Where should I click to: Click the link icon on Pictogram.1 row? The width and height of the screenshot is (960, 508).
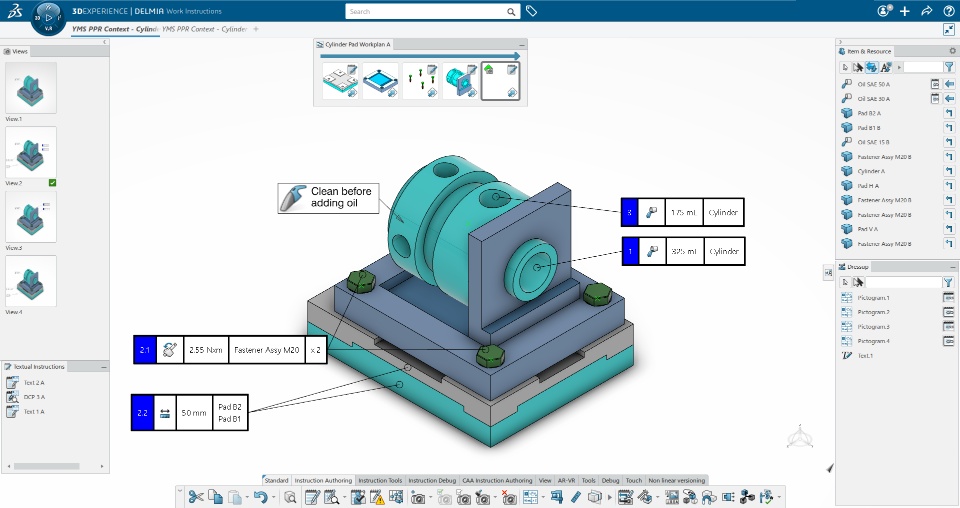tap(948, 297)
